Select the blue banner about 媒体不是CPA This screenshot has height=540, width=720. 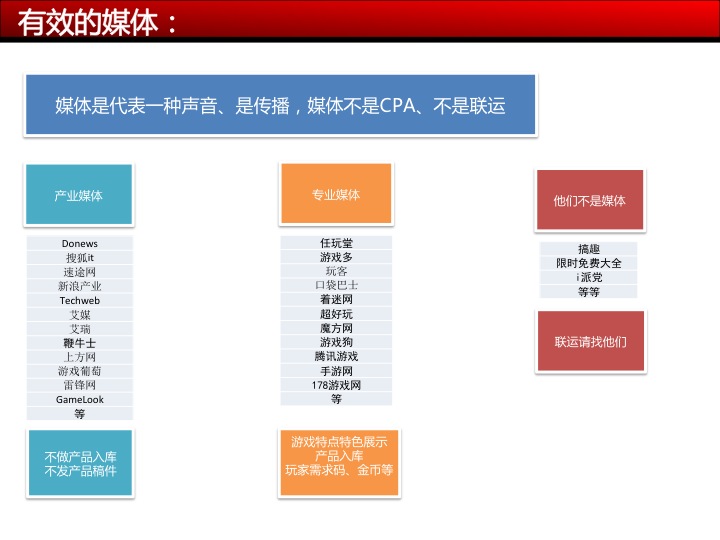point(281,105)
